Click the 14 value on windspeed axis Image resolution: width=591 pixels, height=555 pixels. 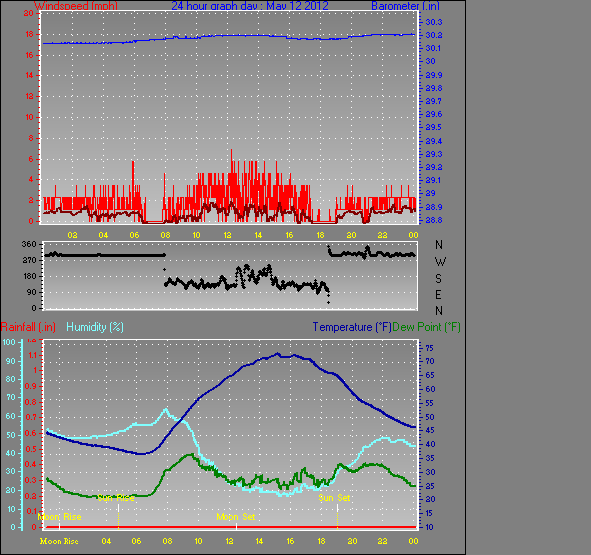(x=29, y=75)
